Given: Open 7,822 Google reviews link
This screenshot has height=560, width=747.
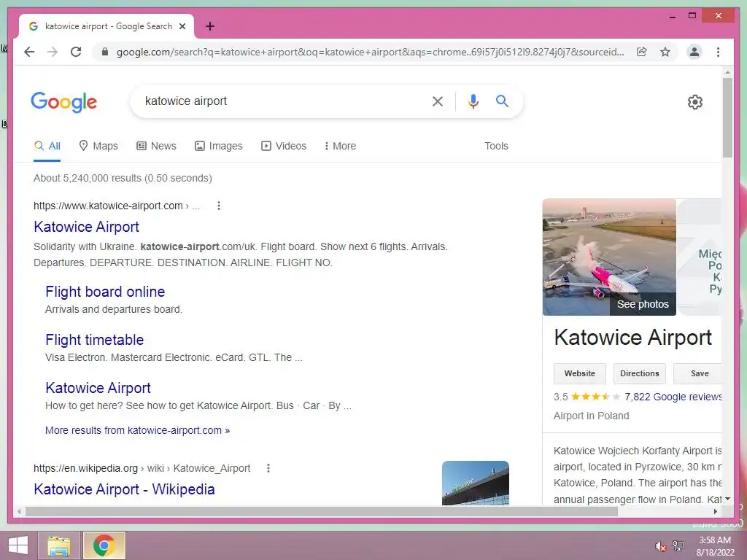Looking at the screenshot, I should [x=673, y=397].
